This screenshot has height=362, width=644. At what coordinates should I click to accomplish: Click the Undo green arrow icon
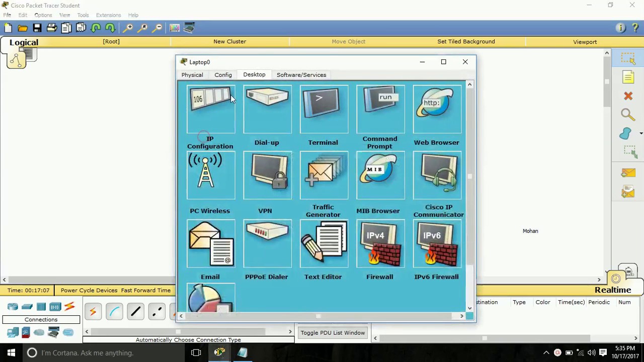click(x=96, y=28)
